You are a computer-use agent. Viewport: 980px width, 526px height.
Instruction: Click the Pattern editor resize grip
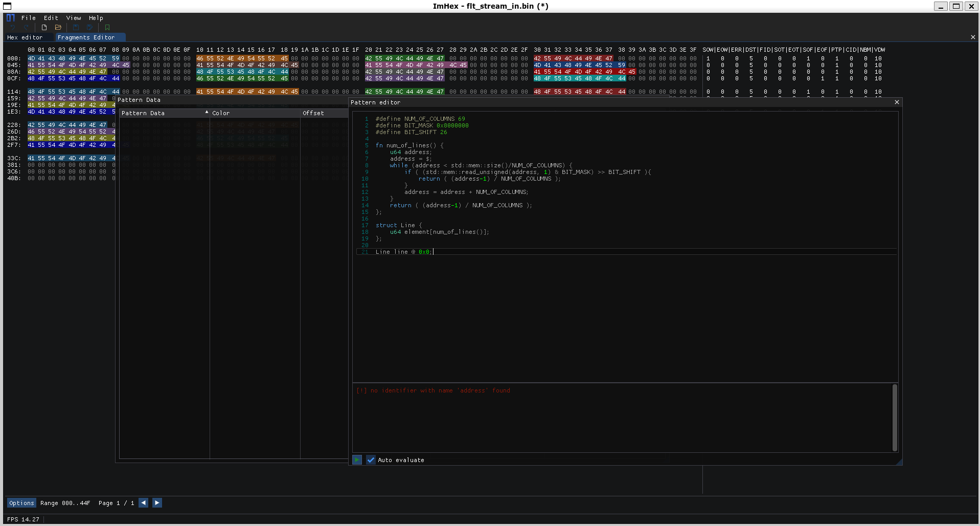coord(899,462)
